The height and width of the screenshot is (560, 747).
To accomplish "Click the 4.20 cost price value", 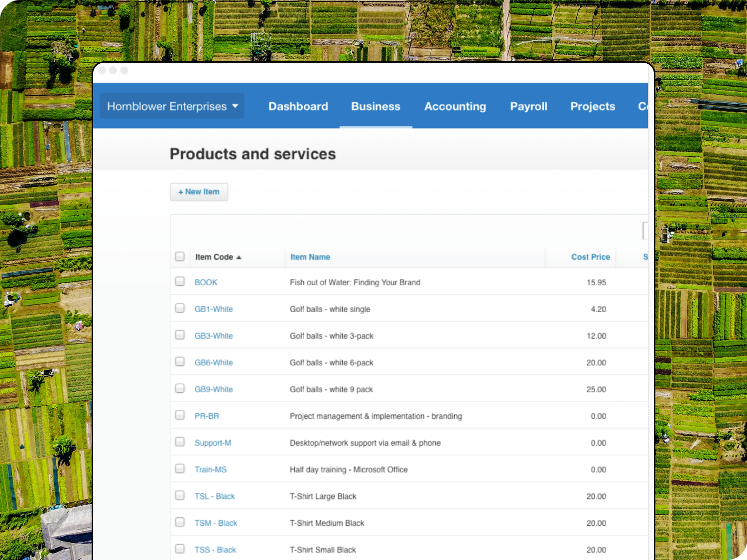I will coord(599,309).
